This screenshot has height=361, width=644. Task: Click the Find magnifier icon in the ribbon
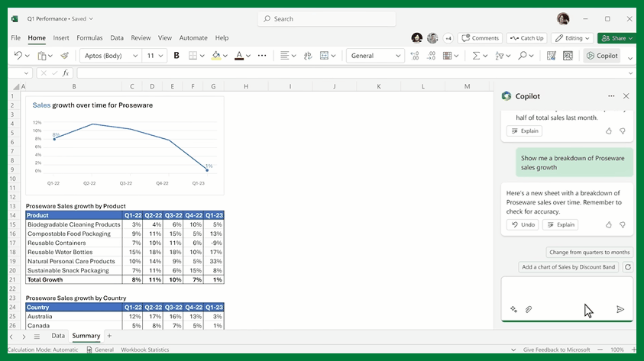coord(523,56)
